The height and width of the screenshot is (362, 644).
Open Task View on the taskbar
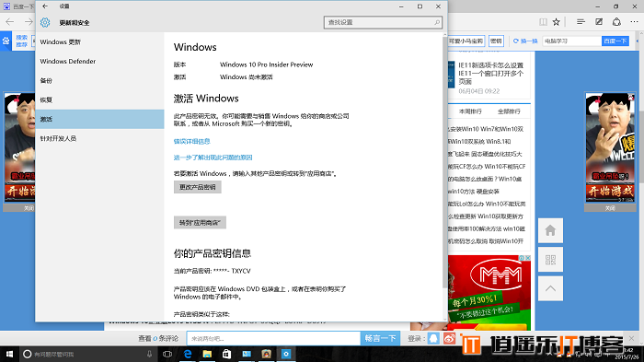(x=167, y=354)
